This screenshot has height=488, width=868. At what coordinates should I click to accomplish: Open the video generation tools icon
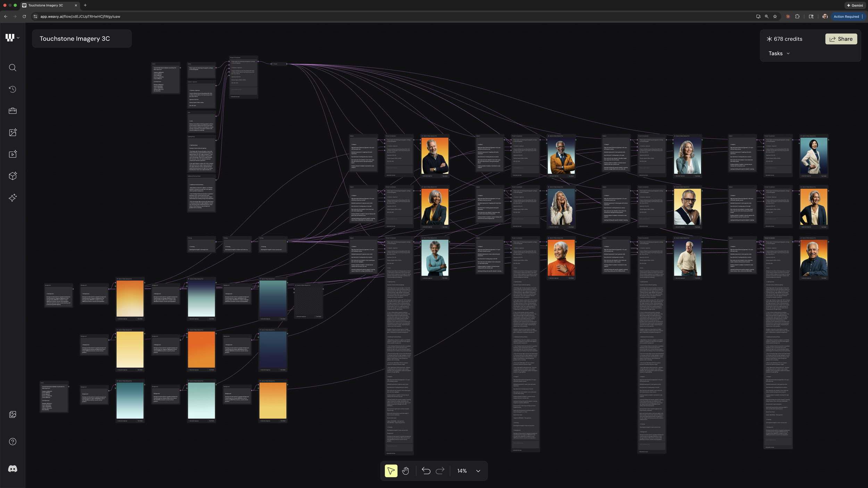[x=12, y=154]
